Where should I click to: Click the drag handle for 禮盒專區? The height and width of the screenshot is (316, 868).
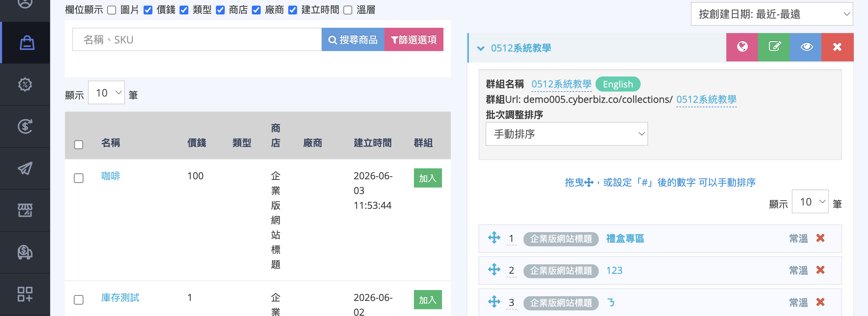click(x=494, y=237)
